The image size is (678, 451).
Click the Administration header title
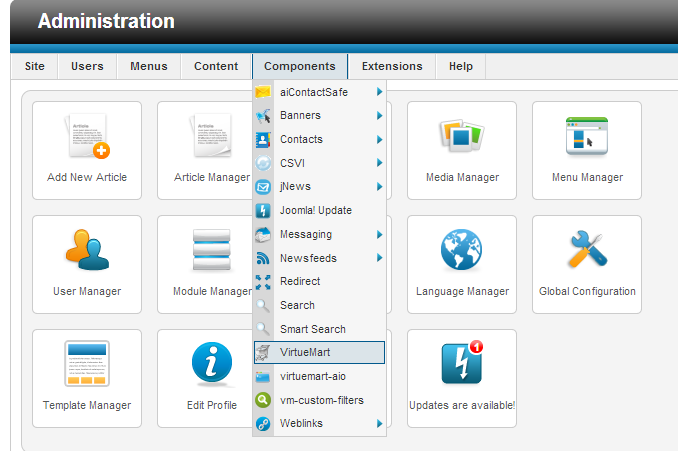[106, 21]
